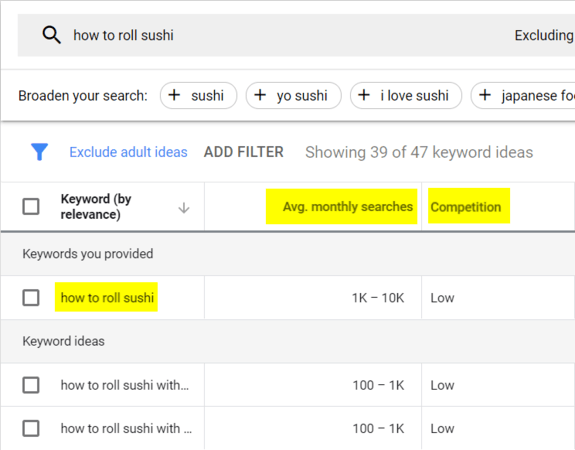Click the 'Keyword ideas' section label
The image size is (575, 450).
click(63, 341)
